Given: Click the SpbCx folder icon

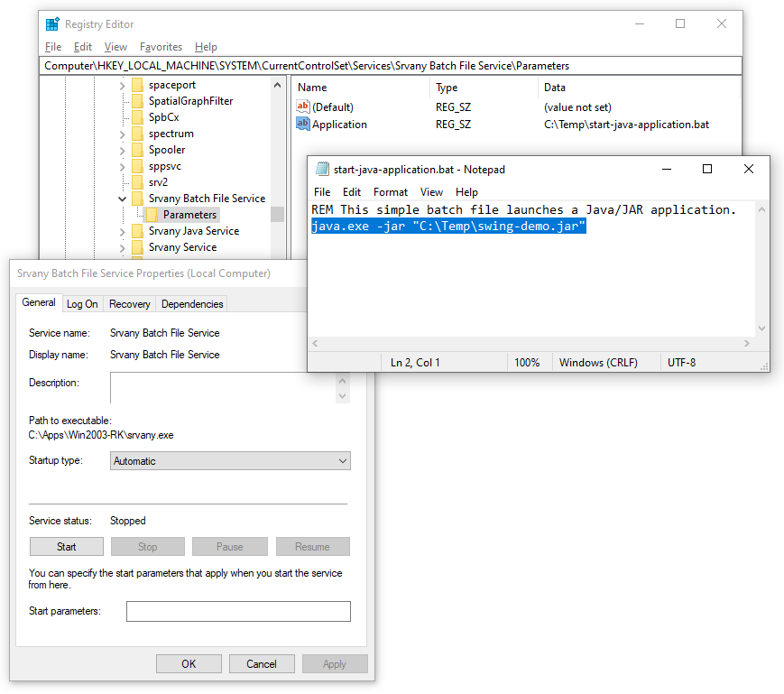Looking at the screenshot, I should pyautogui.click(x=137, y=117).
